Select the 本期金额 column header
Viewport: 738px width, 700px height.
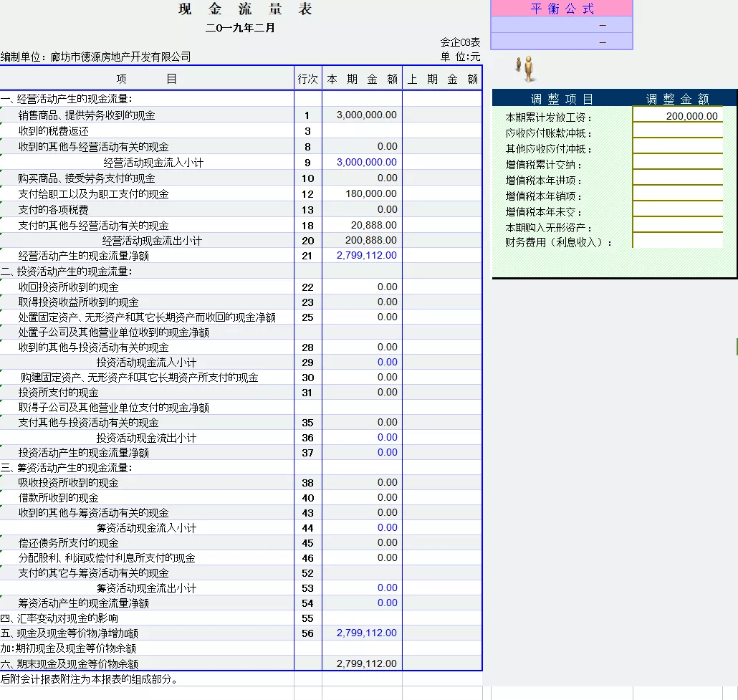click(x=362, y=79)
